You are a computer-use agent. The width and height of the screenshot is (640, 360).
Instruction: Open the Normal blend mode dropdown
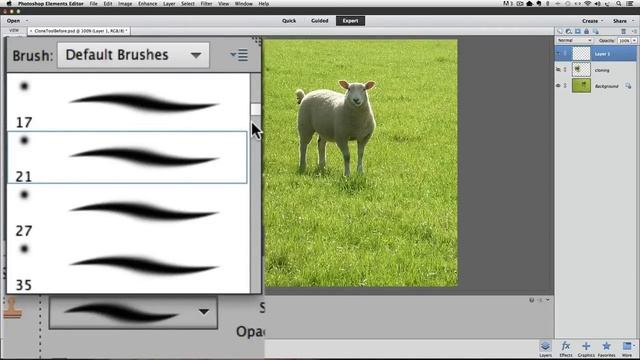coord(574,40)
